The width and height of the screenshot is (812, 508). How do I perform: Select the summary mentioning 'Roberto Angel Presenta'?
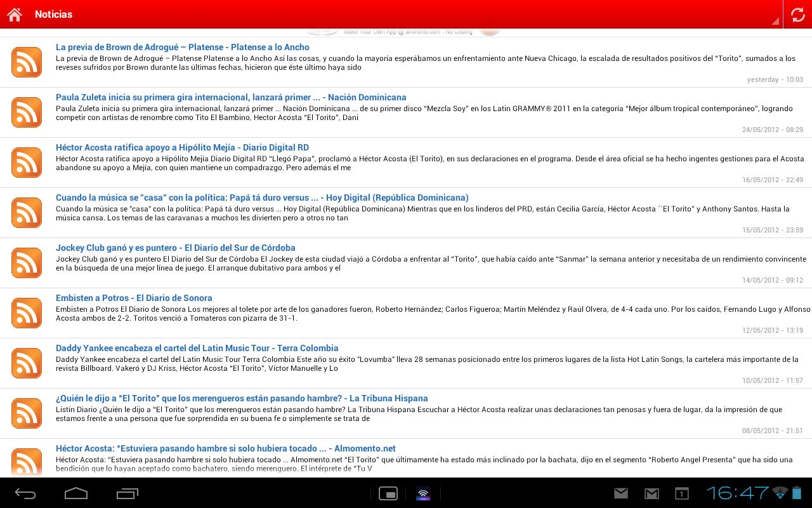click(424, 464)
